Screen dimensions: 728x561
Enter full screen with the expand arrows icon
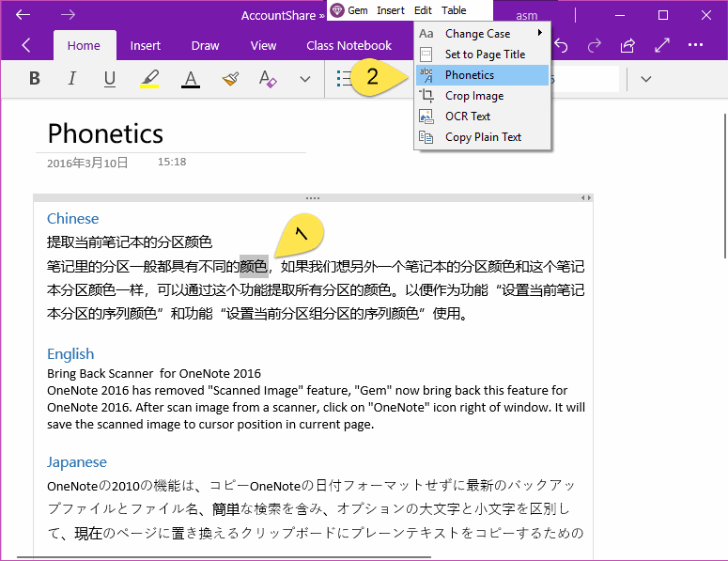[x=662, y=45]
